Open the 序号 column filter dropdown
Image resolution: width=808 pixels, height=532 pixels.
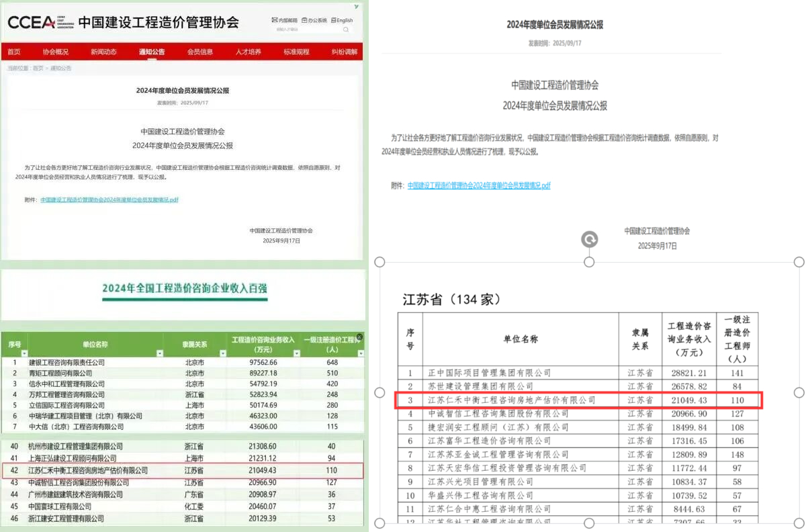click(x=25, y=353)
